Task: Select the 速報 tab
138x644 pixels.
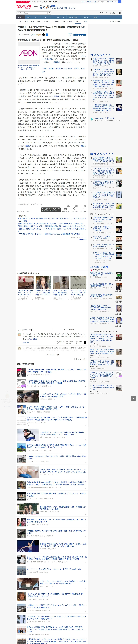Action: [28, 17]
